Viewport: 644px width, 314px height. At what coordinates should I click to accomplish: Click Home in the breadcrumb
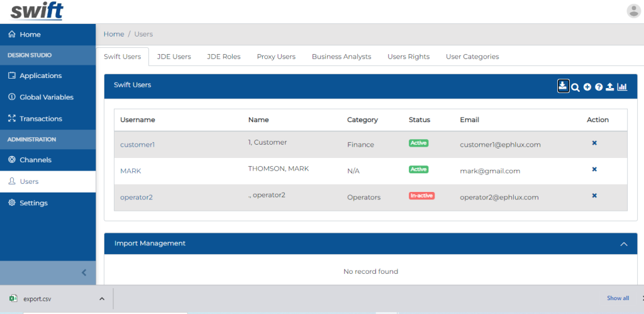pyautogui.click(x=114, y=34)
